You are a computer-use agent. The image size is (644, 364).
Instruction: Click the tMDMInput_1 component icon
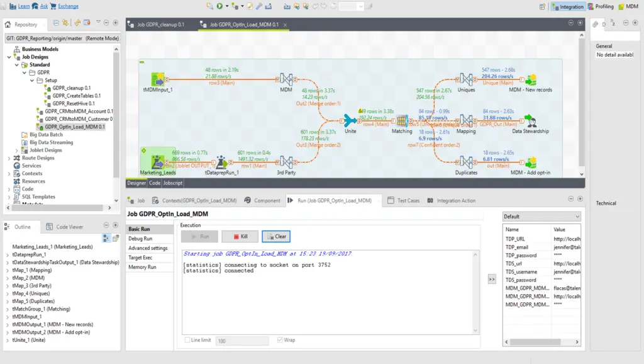pos(158,79)
